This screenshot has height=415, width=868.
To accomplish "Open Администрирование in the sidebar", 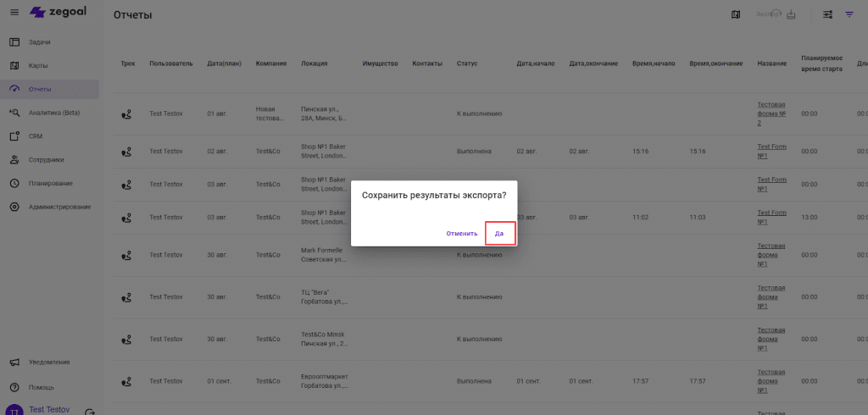I will pos(59,207).
